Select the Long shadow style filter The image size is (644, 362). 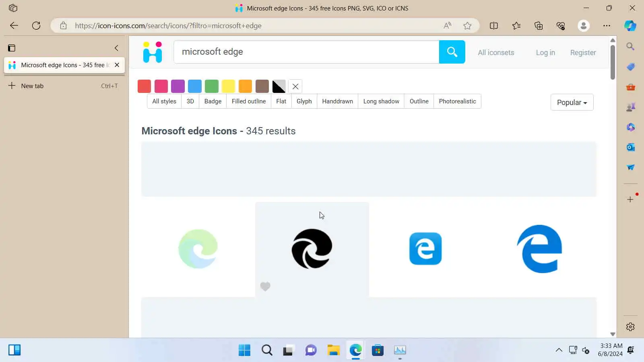point(381,101)
